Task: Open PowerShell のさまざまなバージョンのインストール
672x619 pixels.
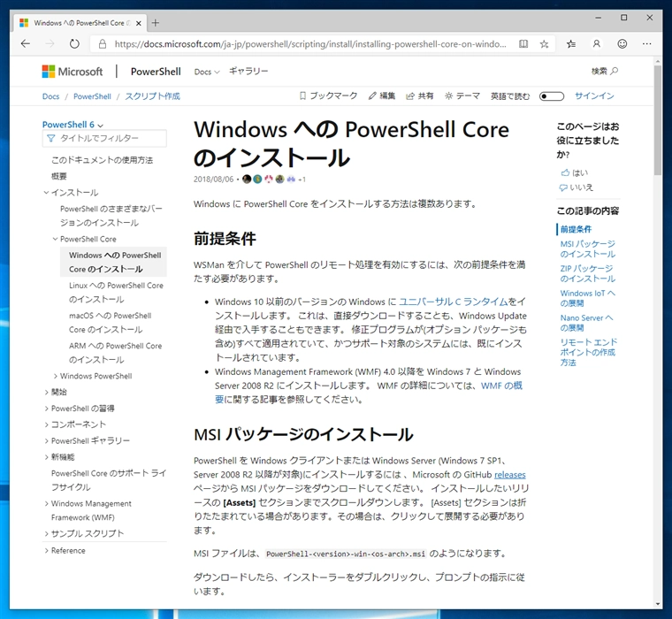Action: pyautogui.click(x=111, y=216)
